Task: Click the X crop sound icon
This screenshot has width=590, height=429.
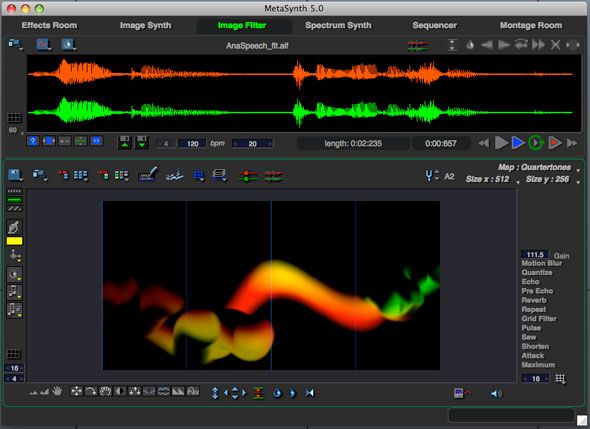Action: click(555, 45)
